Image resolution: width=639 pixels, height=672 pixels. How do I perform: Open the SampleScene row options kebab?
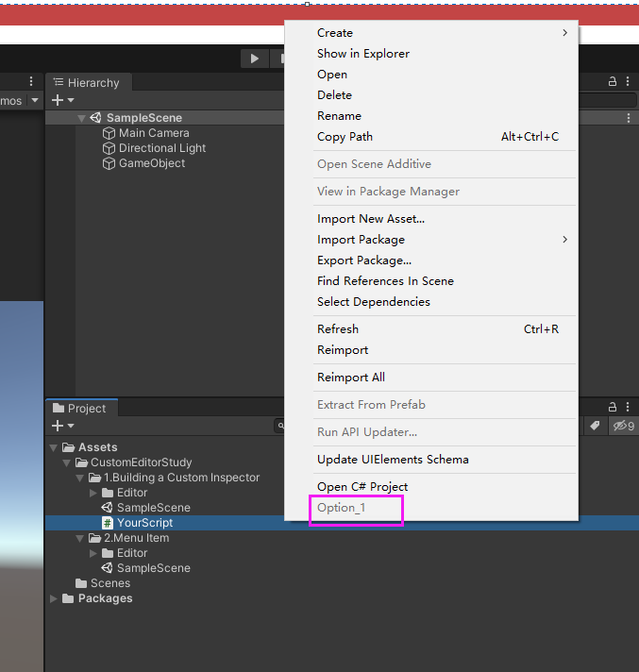point(629,118)
